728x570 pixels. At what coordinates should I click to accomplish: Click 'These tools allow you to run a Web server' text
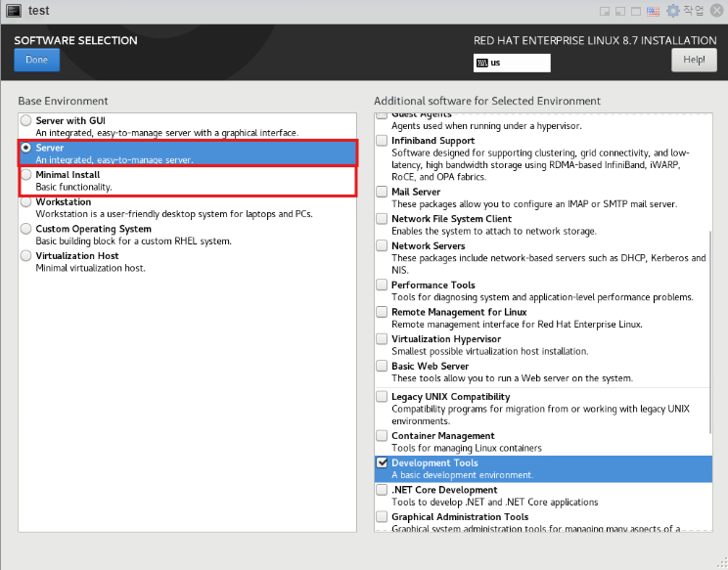pyautogui.click(x=512, y=378)
